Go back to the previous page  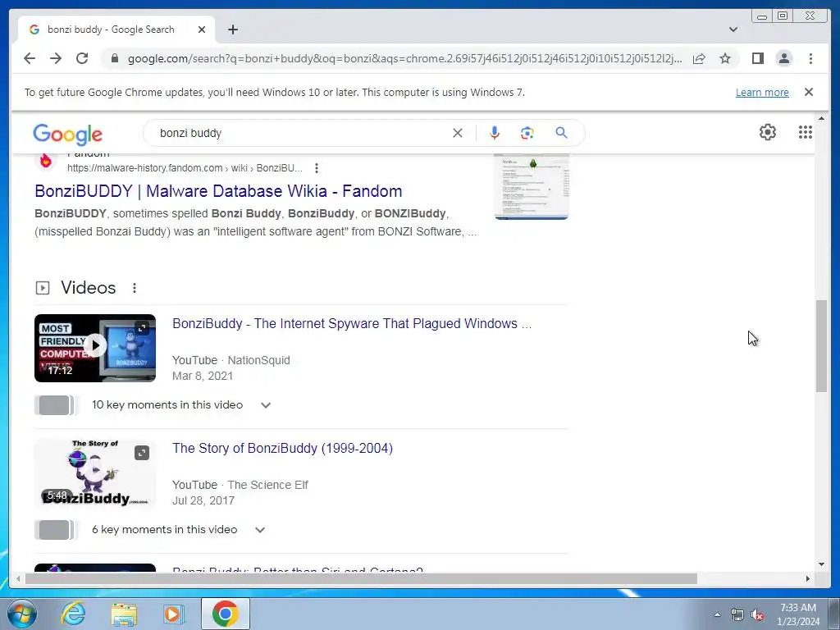click(x=30, y=58)
